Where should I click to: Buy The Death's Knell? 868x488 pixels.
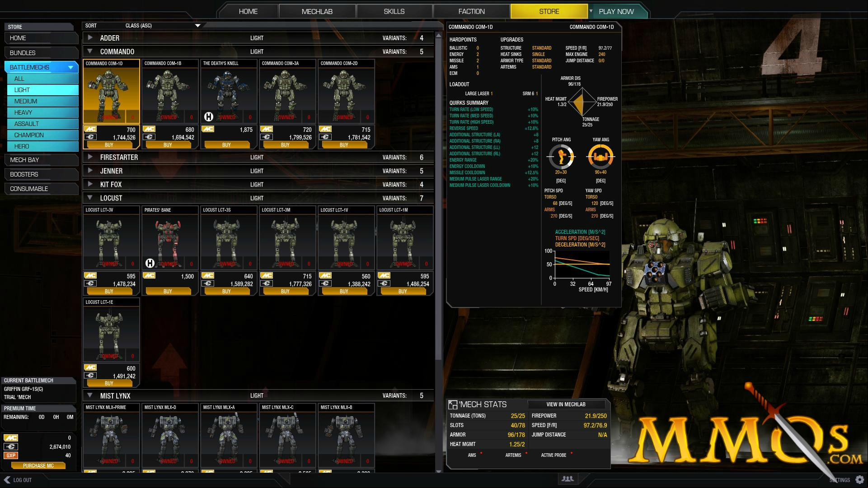pos(227,145)
